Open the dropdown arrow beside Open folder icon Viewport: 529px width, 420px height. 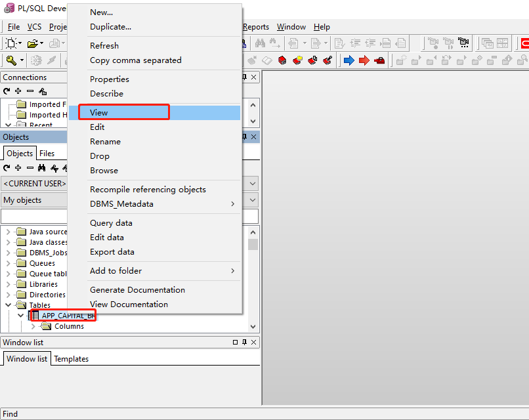pyautogui.click(x=41, y=43)
